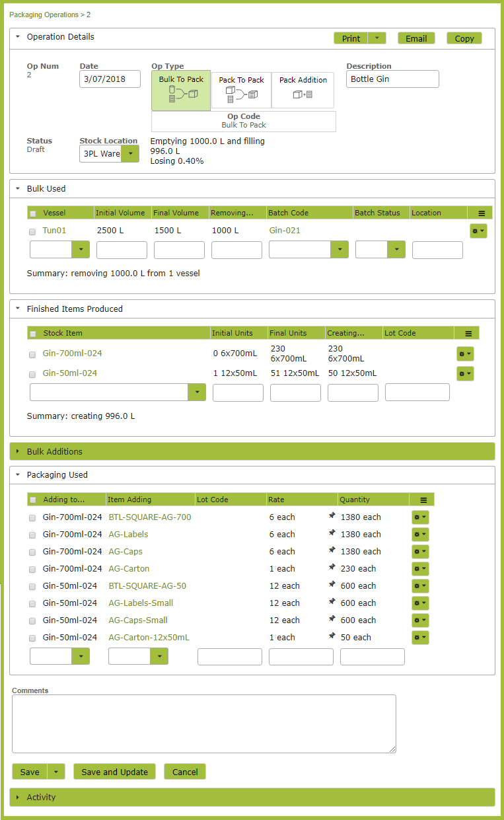Click the Copy button
This screenshot has height=820, width=504.
click(464, 38)
